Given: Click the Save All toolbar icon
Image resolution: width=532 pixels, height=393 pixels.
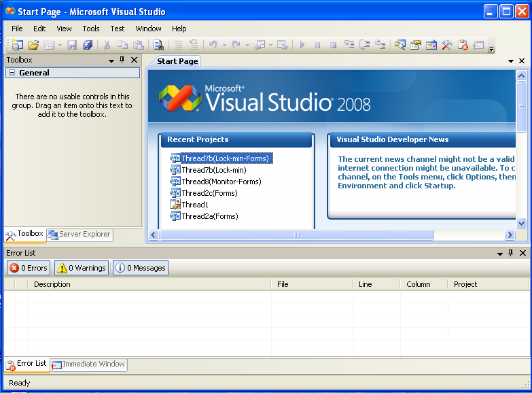Looking at the screenshot, I should (88, 45).
